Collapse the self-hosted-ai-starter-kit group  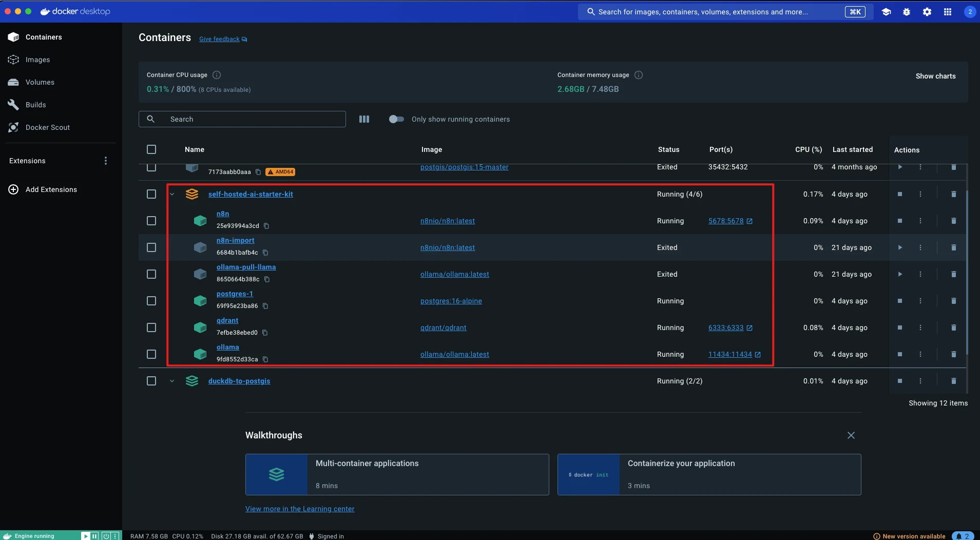point(172,194)
